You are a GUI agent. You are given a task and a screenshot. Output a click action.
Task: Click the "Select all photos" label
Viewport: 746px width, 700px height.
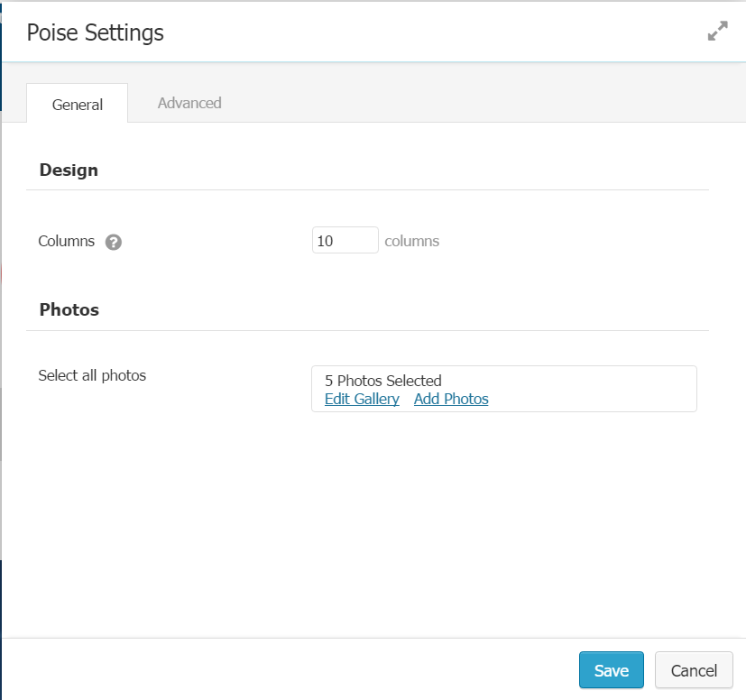click(x=92, y=375)
